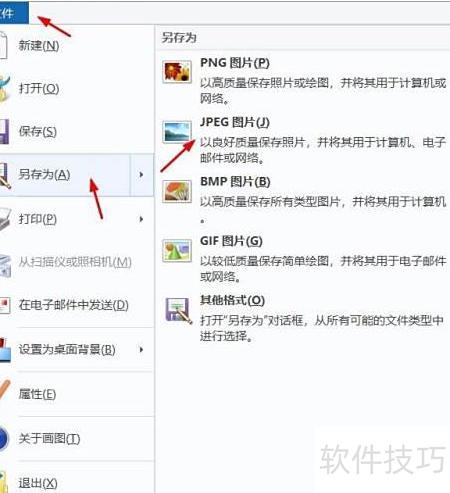Click the Send in email (在电子邮件中发送) icon
The height and width of the screenshot is (493, 450).
tap(5, 305)
